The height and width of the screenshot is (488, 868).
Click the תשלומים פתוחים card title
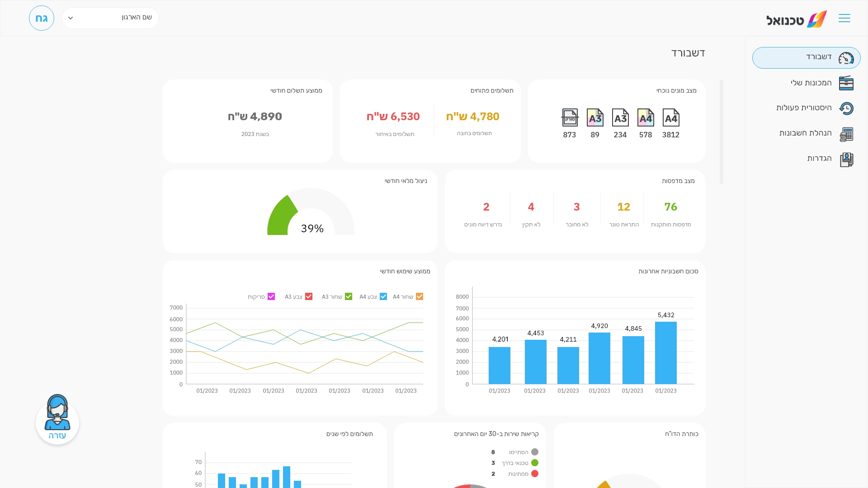point(492,91)
